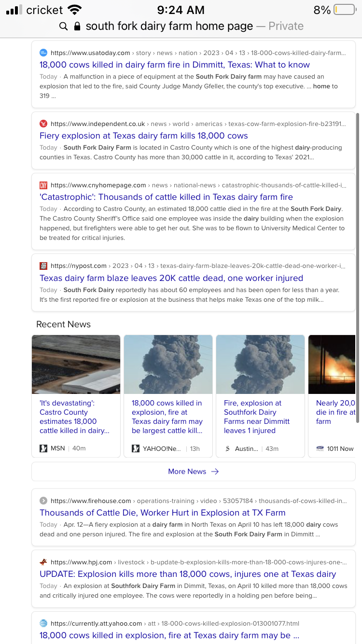This screenshot has width=362, height=644.
Task: Tap the Firehouse snippet starting 'Apr. 12'
Action: [189, 529]
